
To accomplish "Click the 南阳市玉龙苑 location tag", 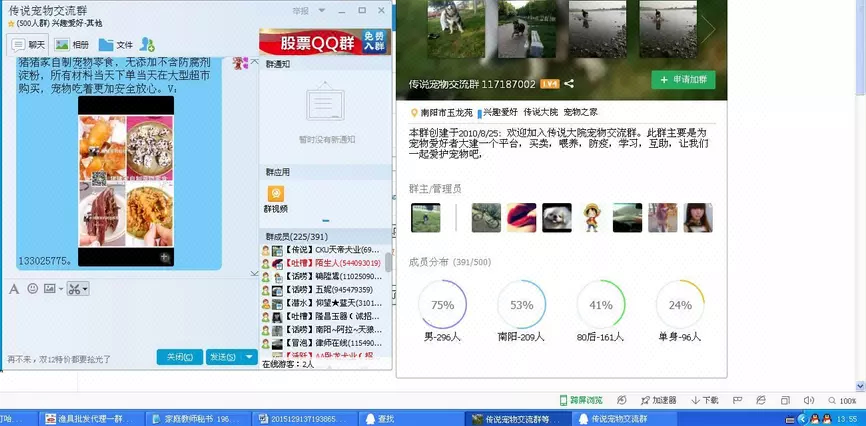I will [x=442, y=113].
